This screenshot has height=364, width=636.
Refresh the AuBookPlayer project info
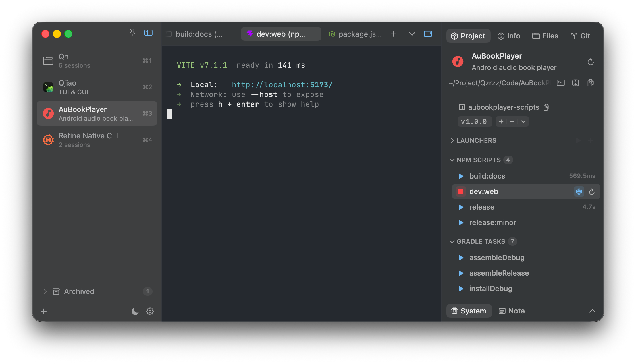tap(590, 62)
